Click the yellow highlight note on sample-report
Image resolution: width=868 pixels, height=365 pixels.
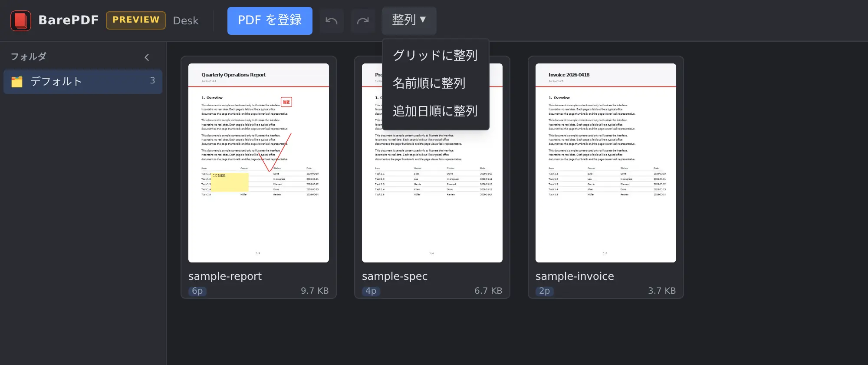(230, 182)
